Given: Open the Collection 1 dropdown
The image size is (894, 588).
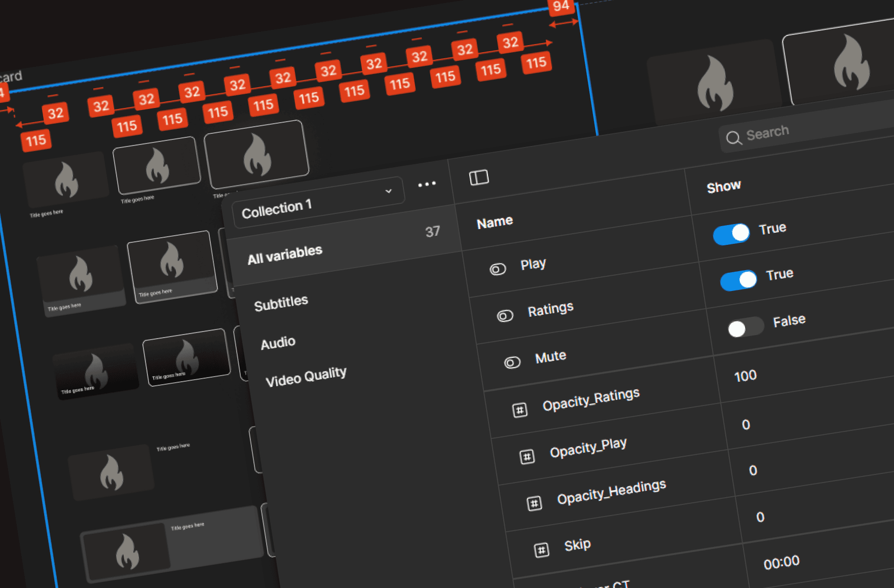Looking at the screenshot, I should coord(318,202).
